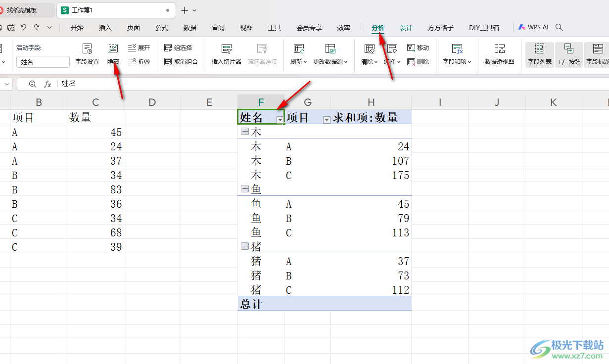The width and height of the screenshot is (609, 364).
Task: Select the cell with value 83
Action: click(x=95, y=189)
